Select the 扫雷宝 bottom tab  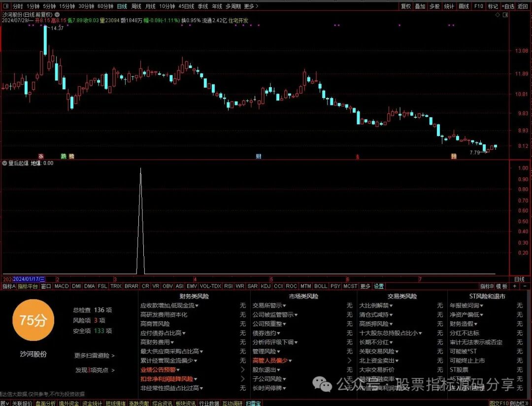(x=254, y=403)
